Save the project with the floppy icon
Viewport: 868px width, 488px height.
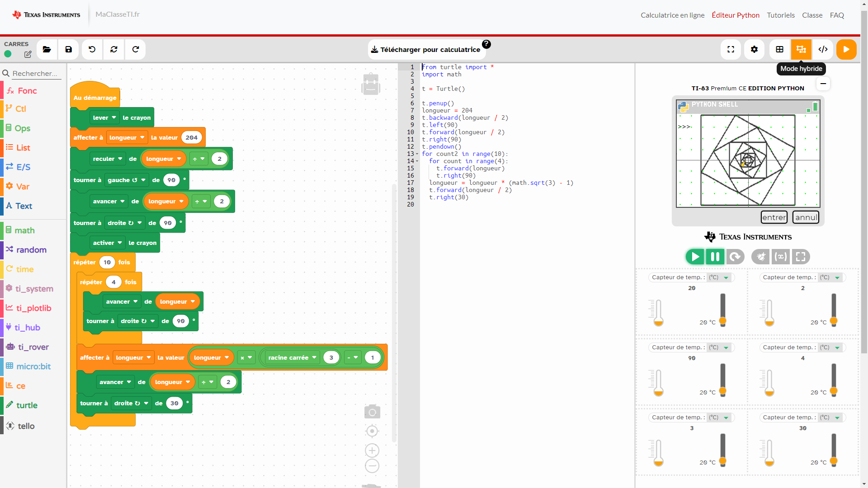69,50
